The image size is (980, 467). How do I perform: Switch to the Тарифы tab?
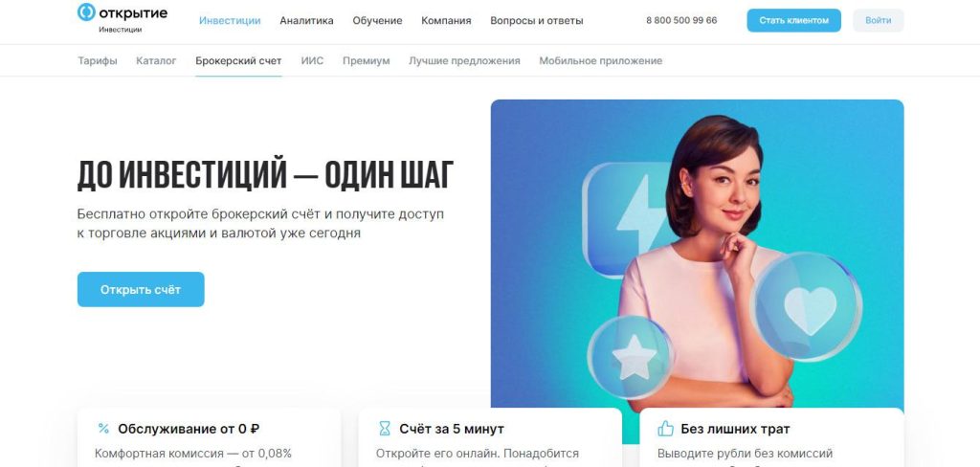[97, 60]
